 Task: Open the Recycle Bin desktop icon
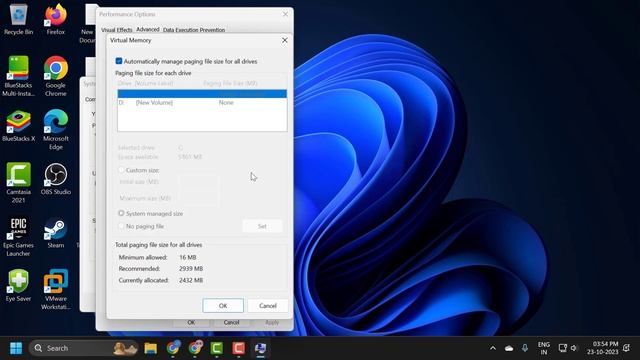[18, 19]
